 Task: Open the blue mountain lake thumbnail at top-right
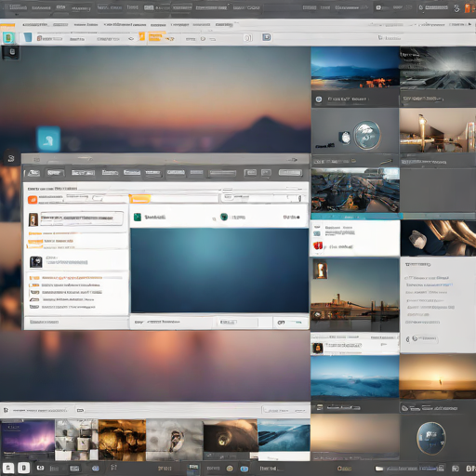click(355, 68)
